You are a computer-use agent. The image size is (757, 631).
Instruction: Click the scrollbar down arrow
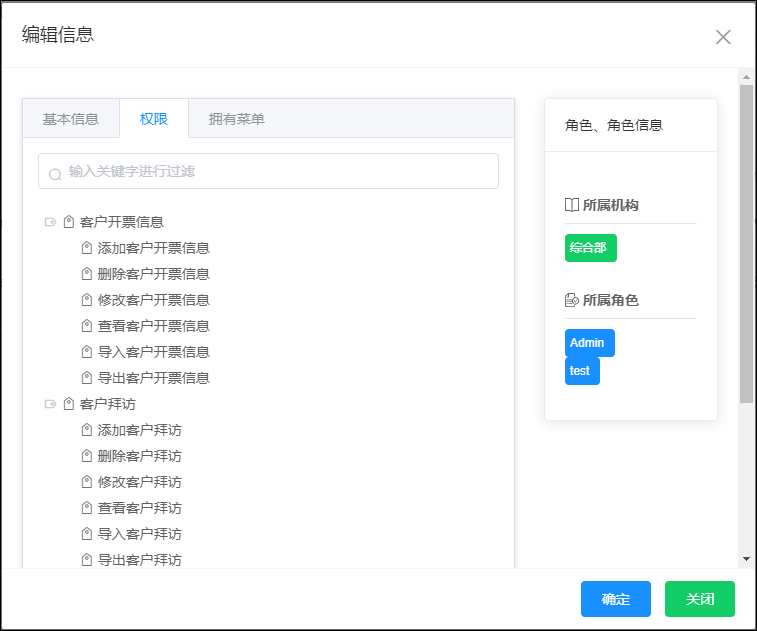coord(746,559)
